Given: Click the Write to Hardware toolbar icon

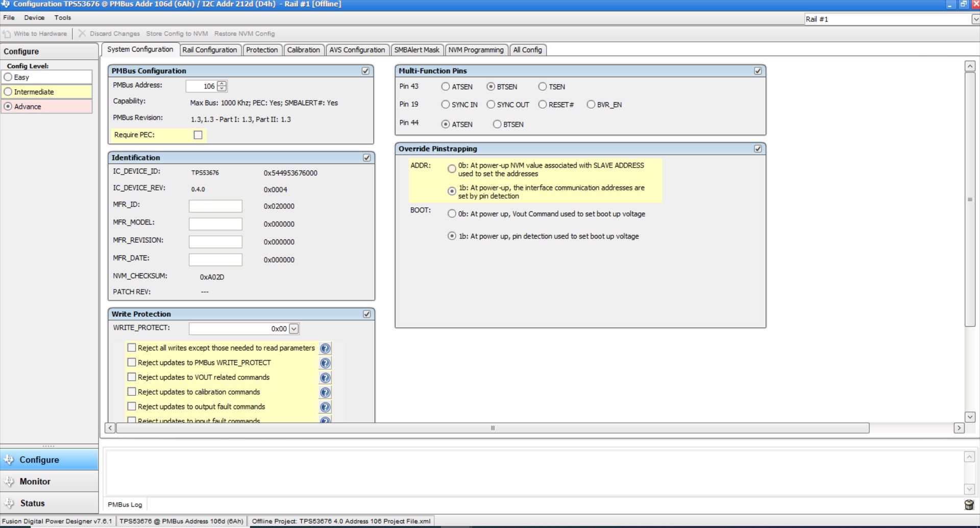Looking at the screenshot, I should click(x=7, y=34).
